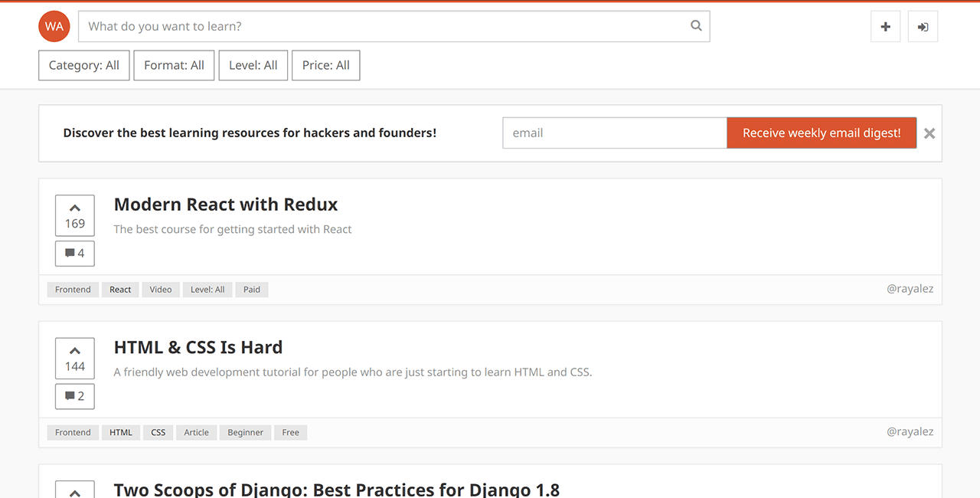Click the React tag
The image size is (980, 498).
[120, 290]
